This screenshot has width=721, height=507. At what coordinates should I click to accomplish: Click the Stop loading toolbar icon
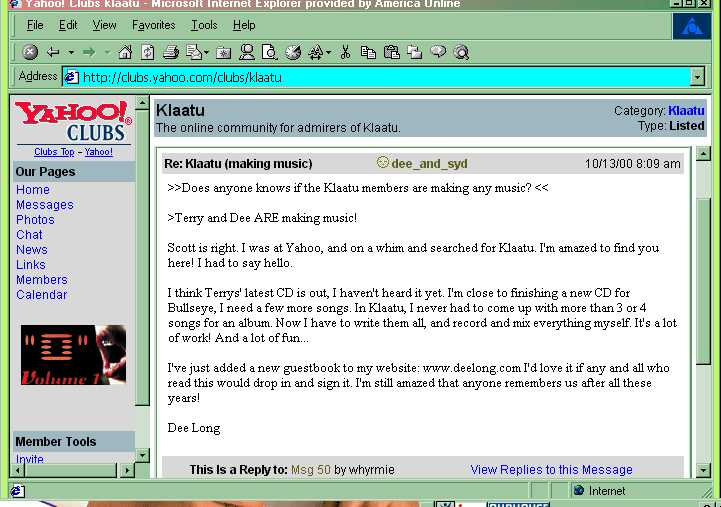[30, 52]
